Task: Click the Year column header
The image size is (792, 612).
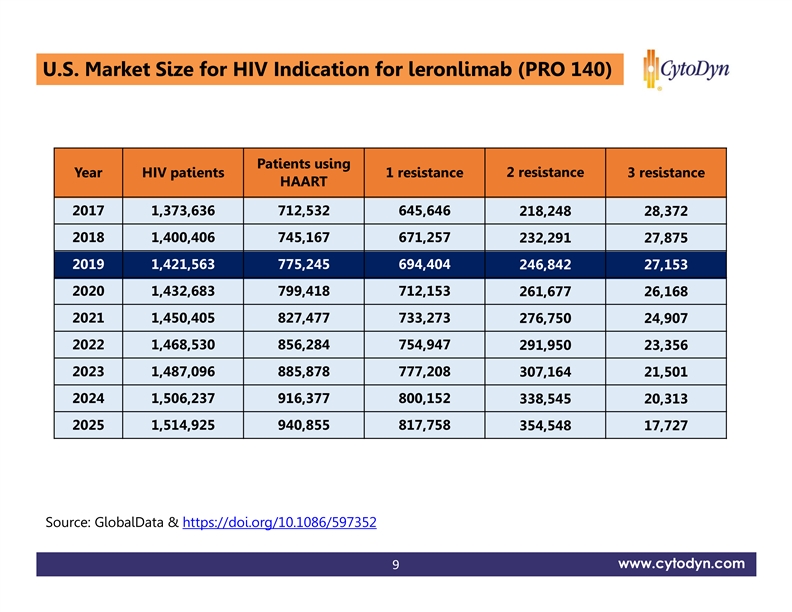Action: (88, 173)
